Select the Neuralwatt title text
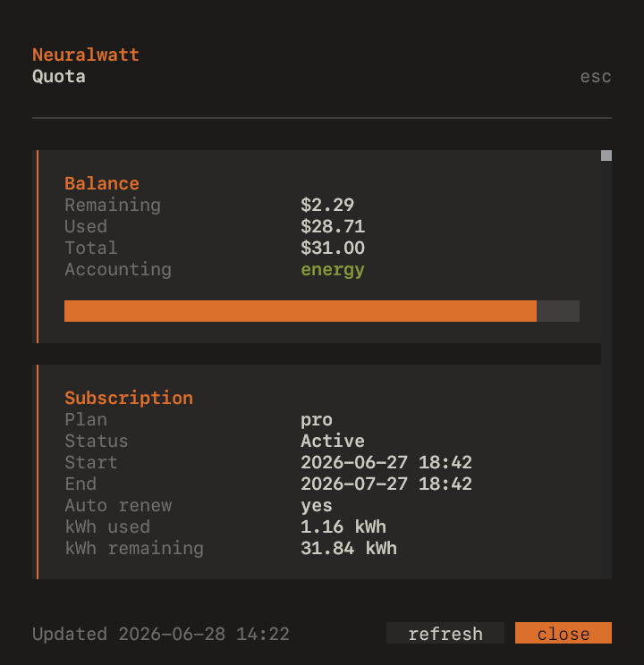The width and height of the screenshot is (644, 665). [86, 55]
